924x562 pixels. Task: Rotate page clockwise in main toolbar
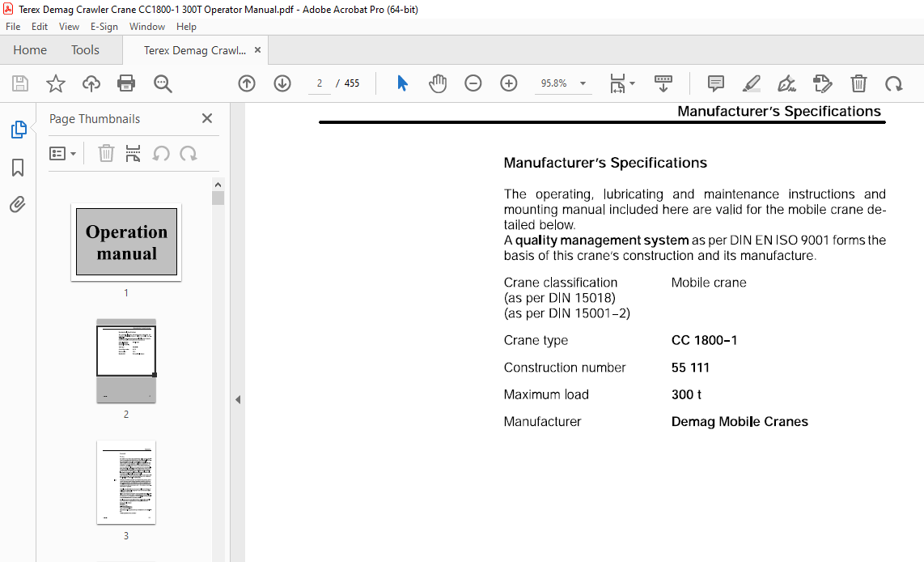pyautogui.click(x=893, y=83)
